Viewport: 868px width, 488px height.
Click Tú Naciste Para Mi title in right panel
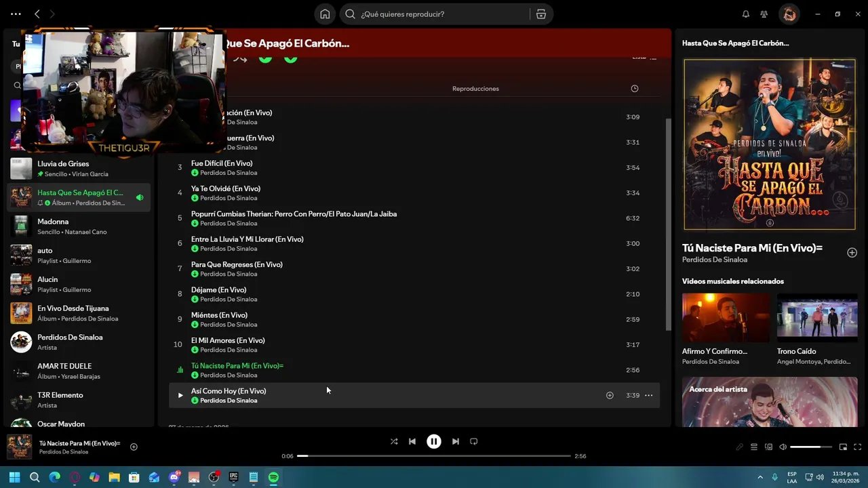pyautogui.click(x=752, y=248)
